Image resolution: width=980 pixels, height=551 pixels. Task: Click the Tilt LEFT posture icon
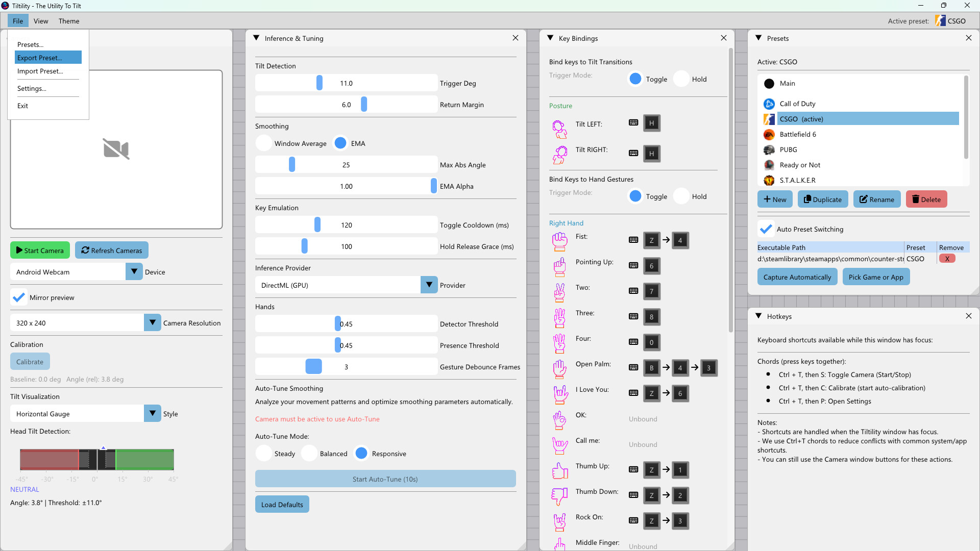[559, 129]
